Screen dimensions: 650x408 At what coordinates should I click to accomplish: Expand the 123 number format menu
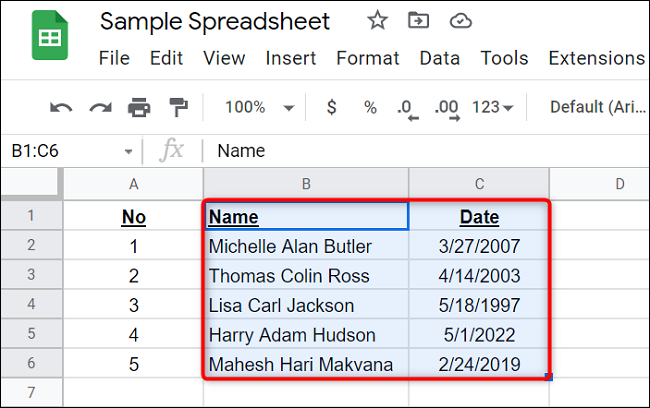pyautogui.click(x=493, y=107)
